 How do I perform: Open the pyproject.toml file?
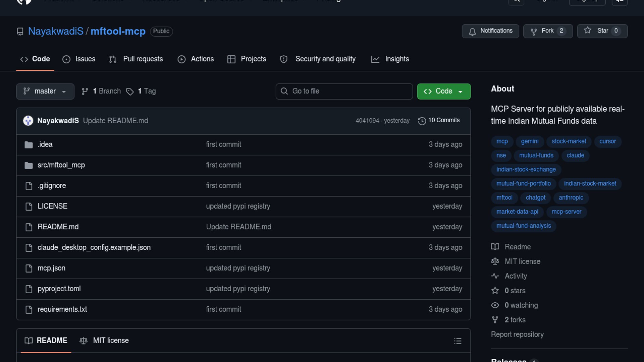coord(59,289)
